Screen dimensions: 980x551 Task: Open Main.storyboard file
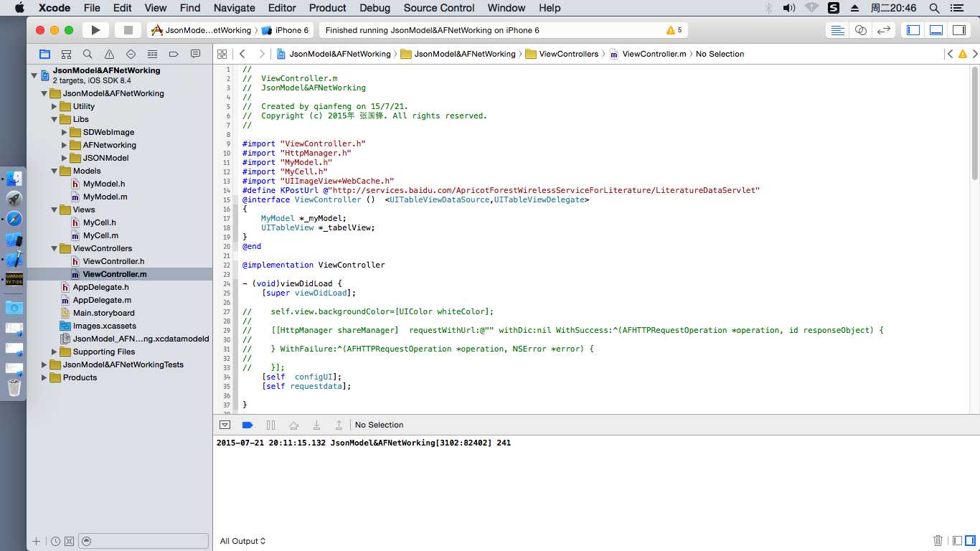point(103,313)
